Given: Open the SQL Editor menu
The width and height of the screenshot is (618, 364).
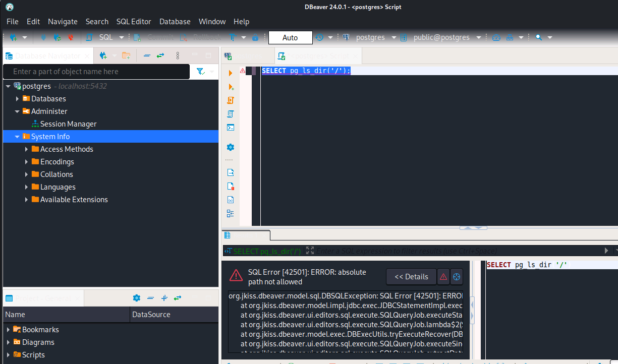Looking at the screenshot, I should coord(134,22).
